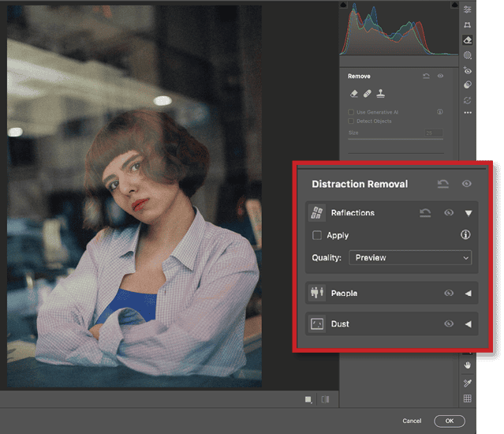The image size is (504, 434).
Task: Toggle the grid overlay icon
Action: click(468, 398)
